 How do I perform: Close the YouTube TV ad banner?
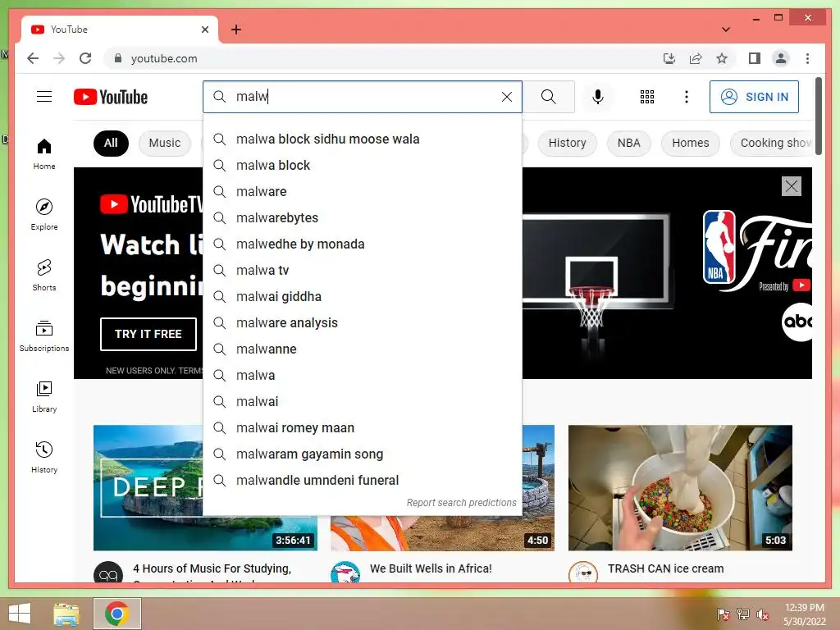click(792, 186)
